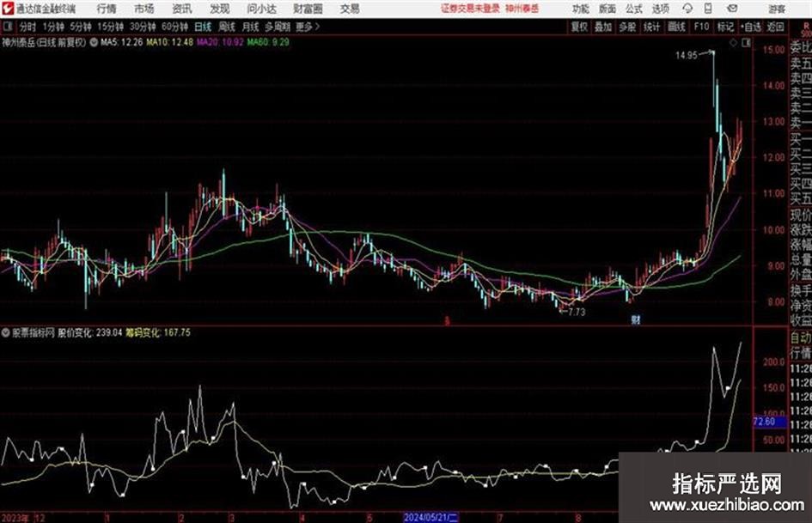This screenshot has width=812, height=523.
Task: Toggle the left panel icon before 分时
Action: pos(7,27)
